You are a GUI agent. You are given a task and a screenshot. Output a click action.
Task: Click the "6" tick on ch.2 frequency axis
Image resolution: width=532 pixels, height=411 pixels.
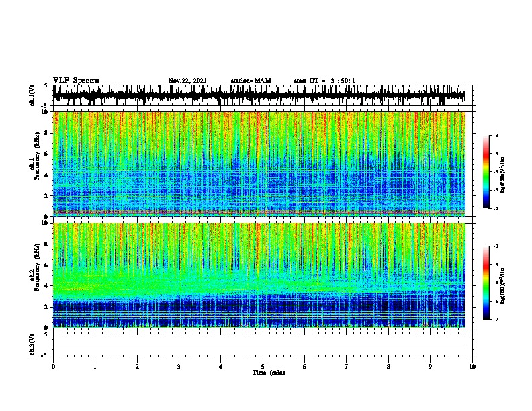[x=47, y=265]
